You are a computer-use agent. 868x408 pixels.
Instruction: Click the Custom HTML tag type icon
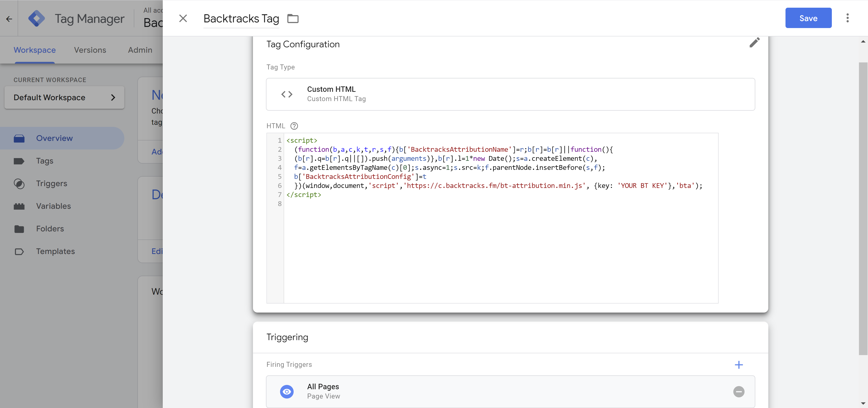(287, 94)
